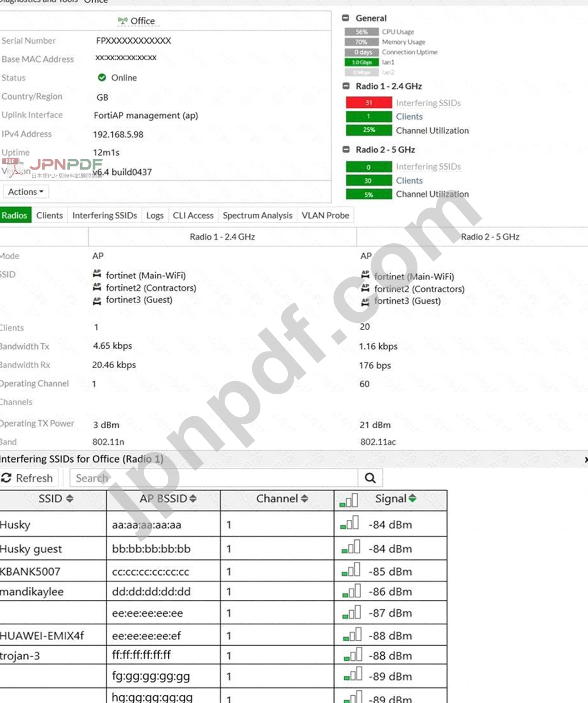Viewport: 588px width, 703px height.
Task: Click the signal strength icon in the header
Action: tap(349, 500)
